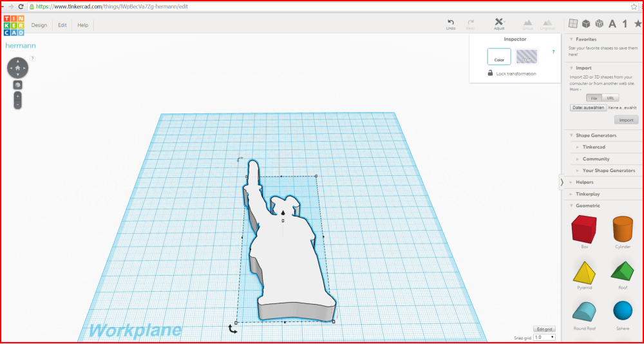This screenshot has width=644, height=344.
Task: Open the Help menu
Action: [x=83, y=25]
